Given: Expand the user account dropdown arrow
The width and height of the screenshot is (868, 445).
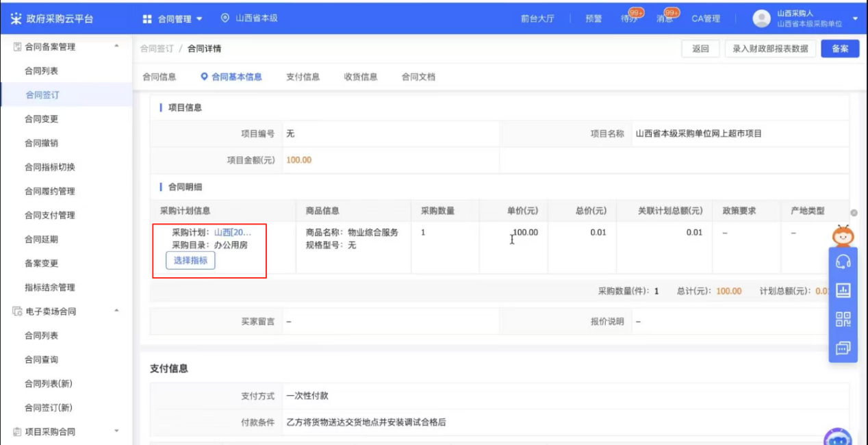Looking at the screenshot, I should [x=855, y=18].
